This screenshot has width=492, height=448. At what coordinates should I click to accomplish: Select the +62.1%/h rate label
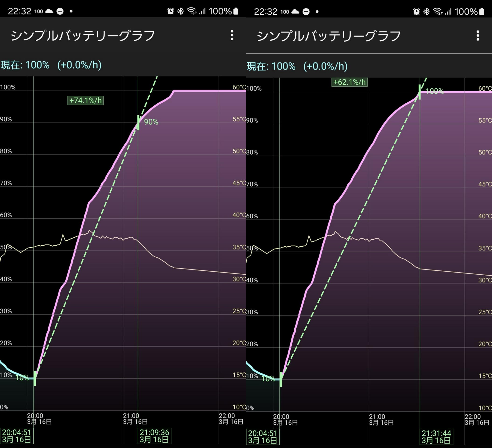349,82
